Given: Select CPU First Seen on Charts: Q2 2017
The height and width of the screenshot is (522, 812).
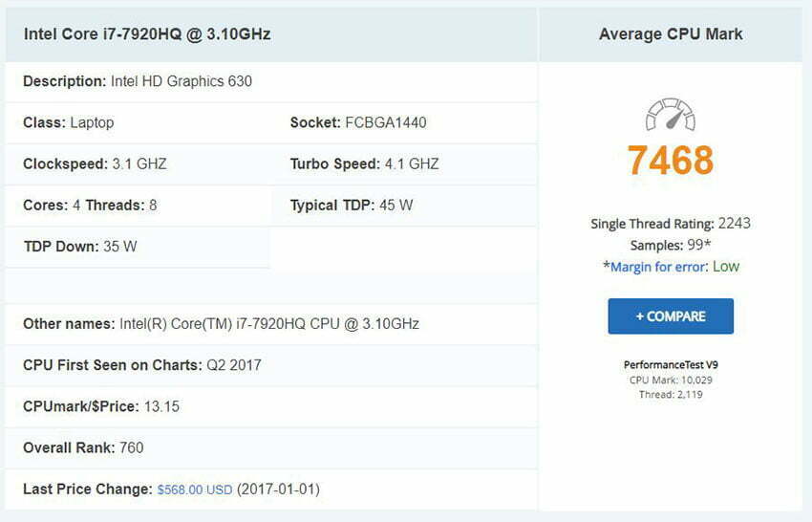Looking at the screenshot, I should coord(142,365).
